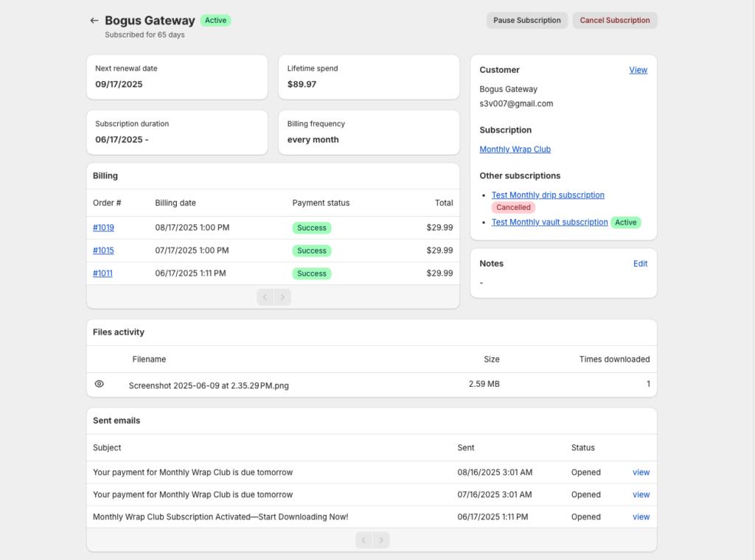The height and width of the screenshot is (560, 755).
Task: Click the Billing date column header
Action: [175, 203]
